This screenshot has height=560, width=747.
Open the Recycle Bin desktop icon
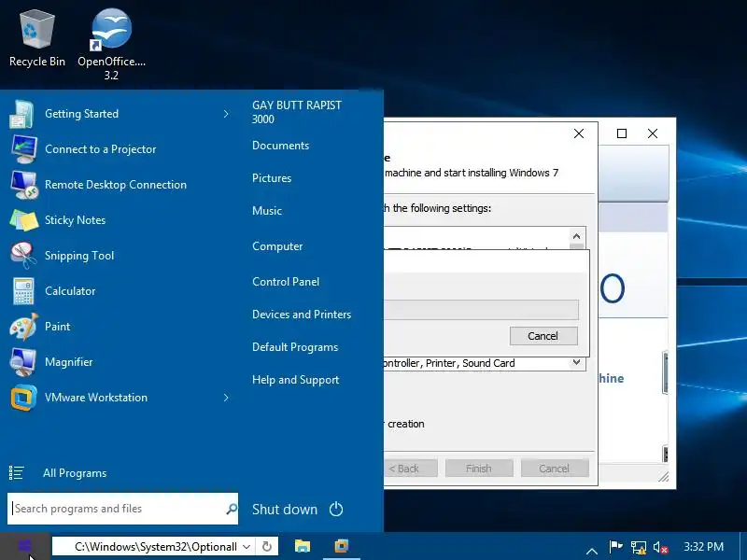(x=36, y=38)
